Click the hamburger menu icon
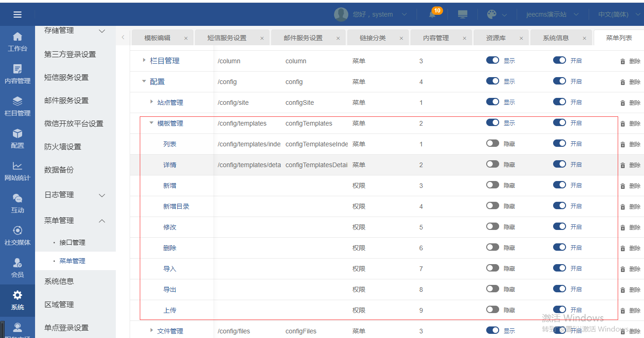644x338 pixels. 18,14
